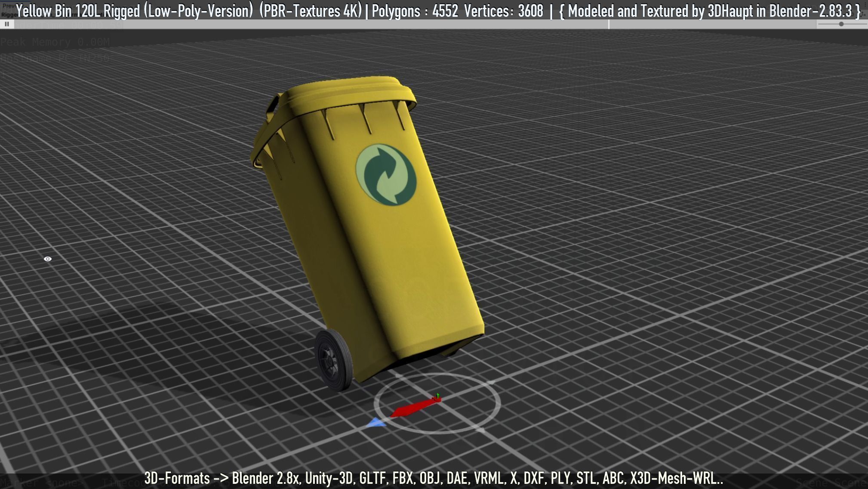Click the green axis arrow of the gizmo
This screenshot has width=868, height=489.
[437, 396]
